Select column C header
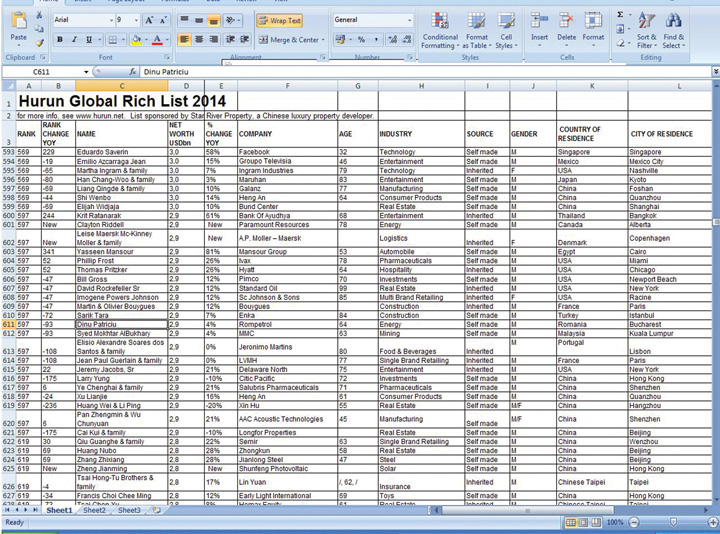Image resolution: width=720 pixels, height=534 pixels. click(122, 86)
